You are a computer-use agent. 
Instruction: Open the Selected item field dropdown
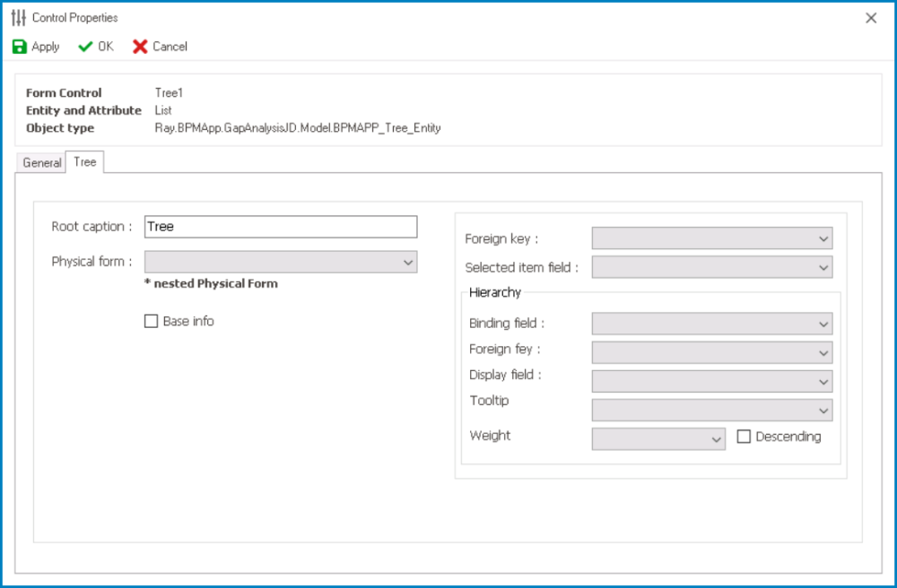(711, 267)
